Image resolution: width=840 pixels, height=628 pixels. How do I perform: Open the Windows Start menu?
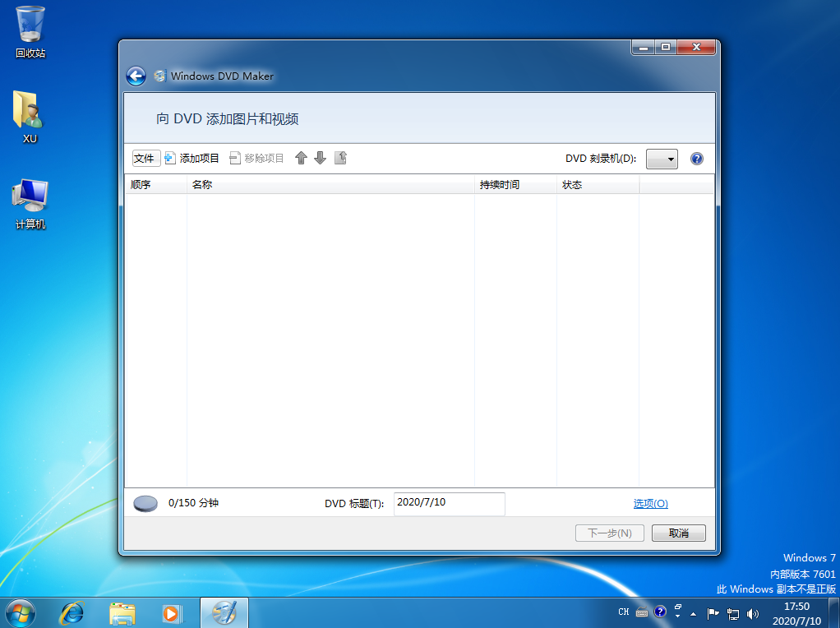[21, 613]
